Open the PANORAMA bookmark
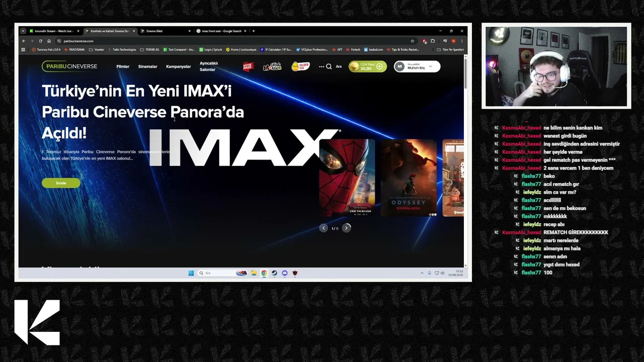The width and height of the screenshot is (644, 362). [74, 50]
